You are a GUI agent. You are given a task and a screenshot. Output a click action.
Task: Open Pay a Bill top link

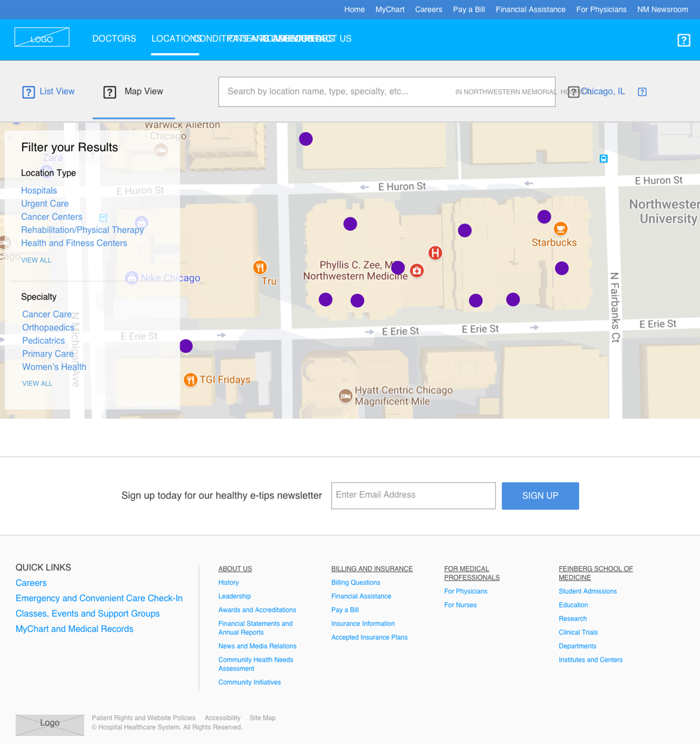pos(469,9)
